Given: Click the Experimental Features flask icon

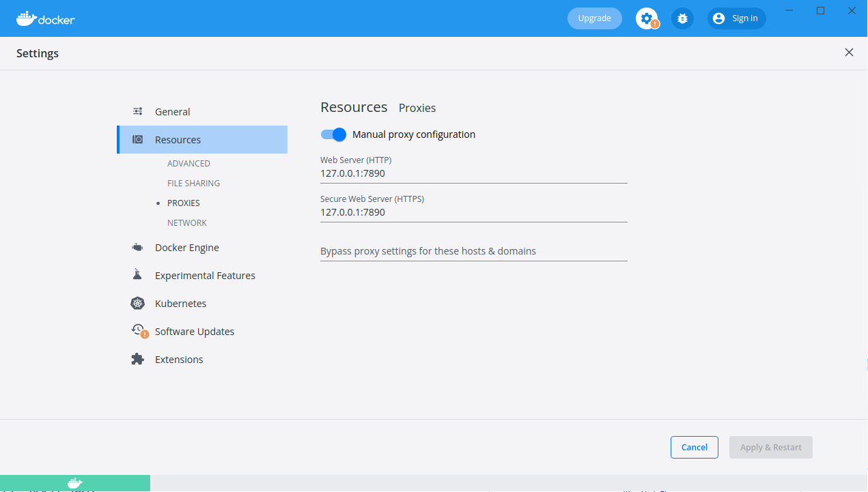Looking at the screenshot, I should [137, 275].
